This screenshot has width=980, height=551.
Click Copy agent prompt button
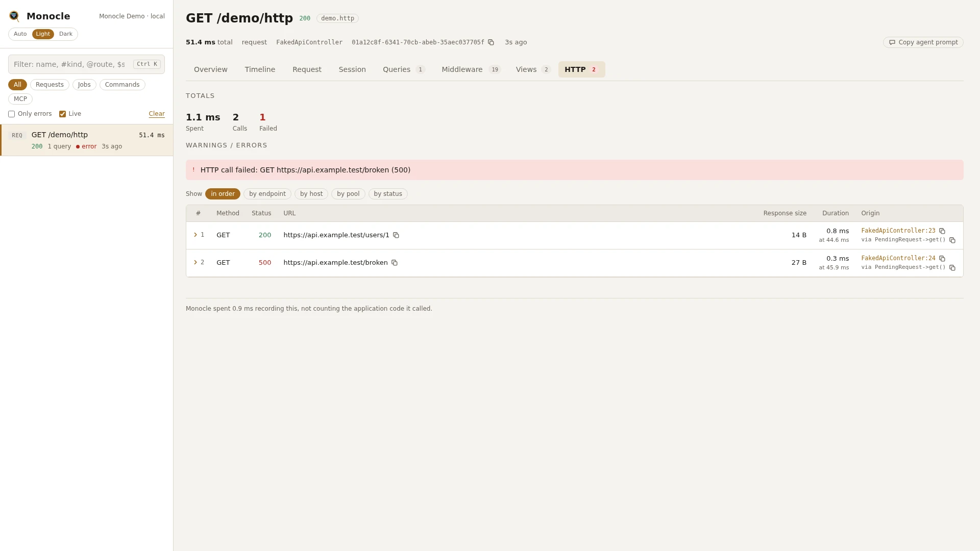click(x=923, y=42)
